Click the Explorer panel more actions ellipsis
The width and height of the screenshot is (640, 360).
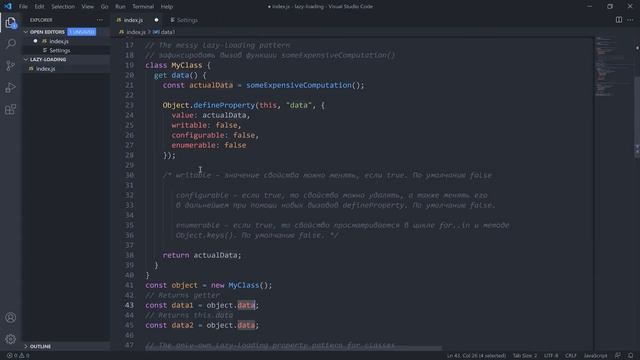pos(100,20)
